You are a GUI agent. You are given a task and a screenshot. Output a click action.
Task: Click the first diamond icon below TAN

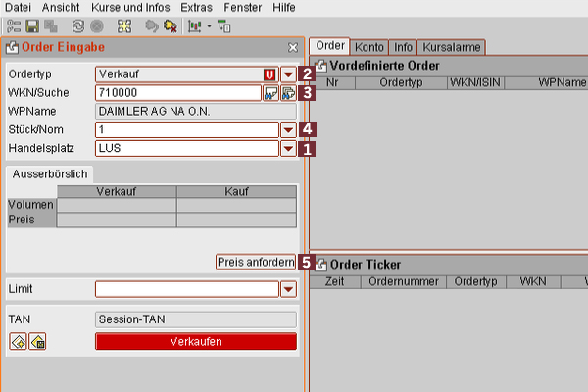(18, 341)
